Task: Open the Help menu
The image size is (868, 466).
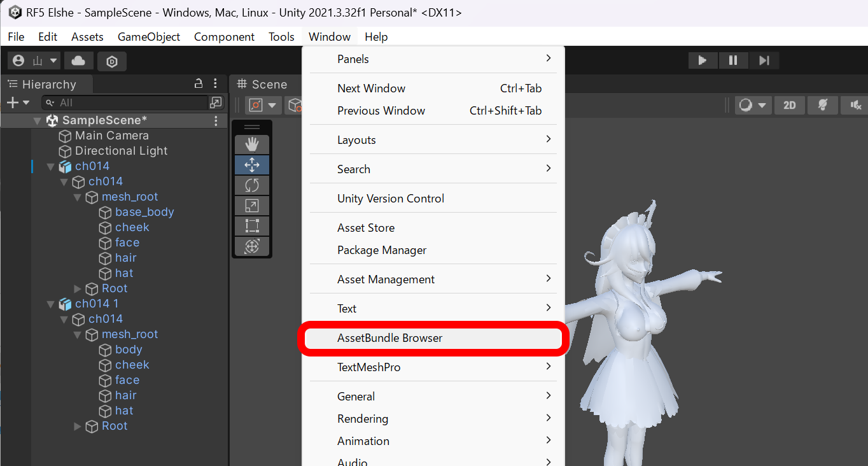Action: tap(376, 37)
